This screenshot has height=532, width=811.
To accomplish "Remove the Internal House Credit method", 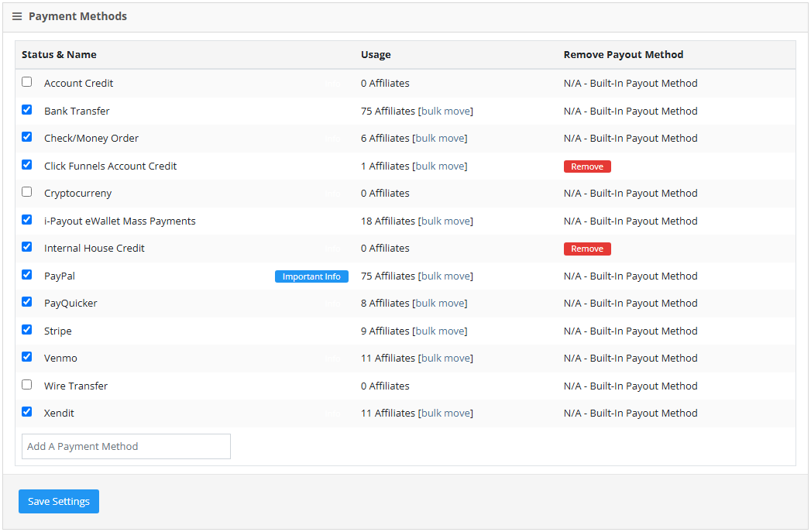I will [x=587, y=249].
